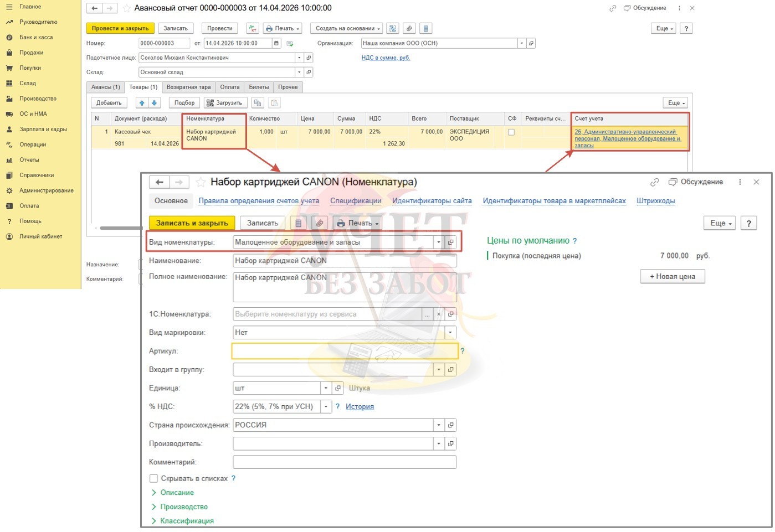Move the goods row down with the blue arrow
Viewport: 775px width, 532px height.
(x=154, y=103)
